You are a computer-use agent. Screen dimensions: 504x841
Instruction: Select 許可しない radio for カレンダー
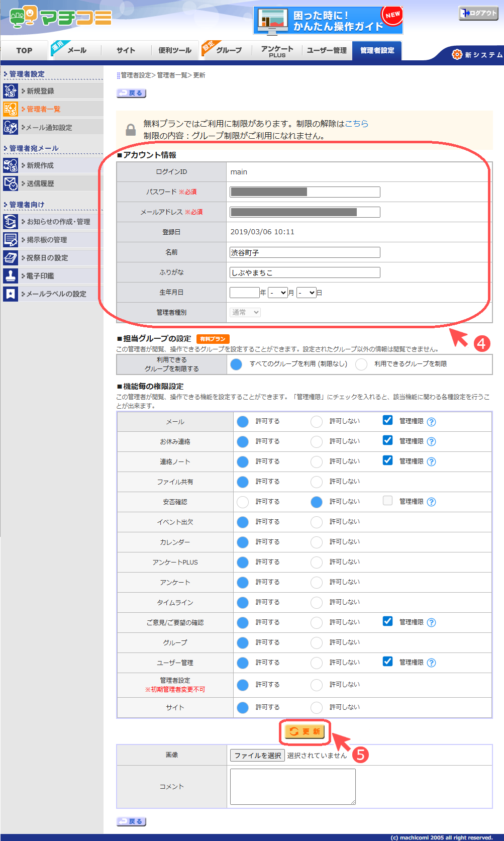tap(317, 542)
